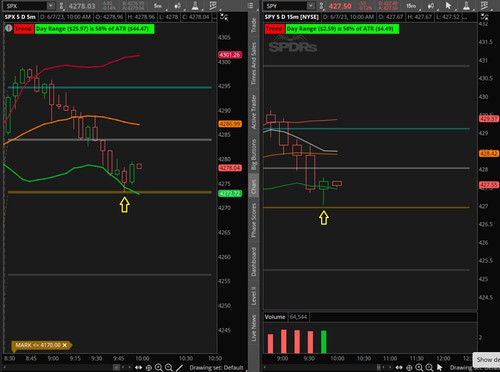Select line drawing tool under SPX chart
Screen dimensions: 500x372
coord(179,368)
